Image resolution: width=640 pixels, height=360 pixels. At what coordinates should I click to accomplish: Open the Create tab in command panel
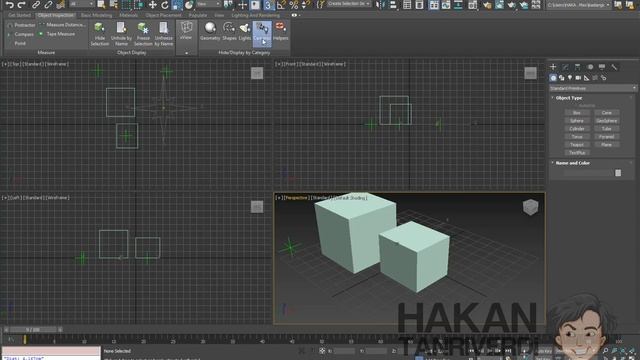(553, 67)
